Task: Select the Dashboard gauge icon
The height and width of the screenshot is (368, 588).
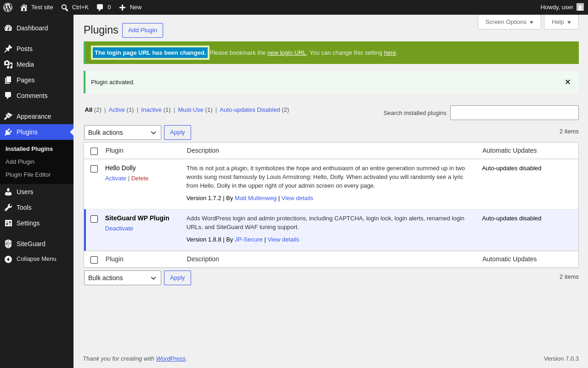Action: 8,28
